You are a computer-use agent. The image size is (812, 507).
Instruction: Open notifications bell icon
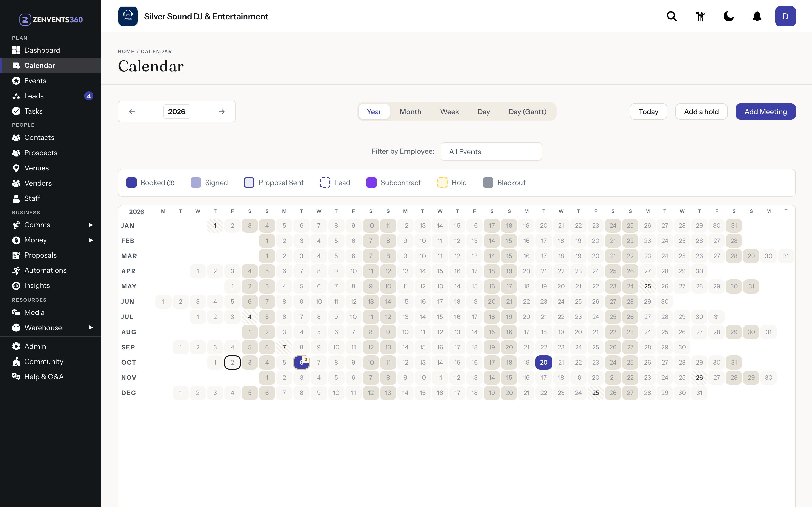point(757,16)
